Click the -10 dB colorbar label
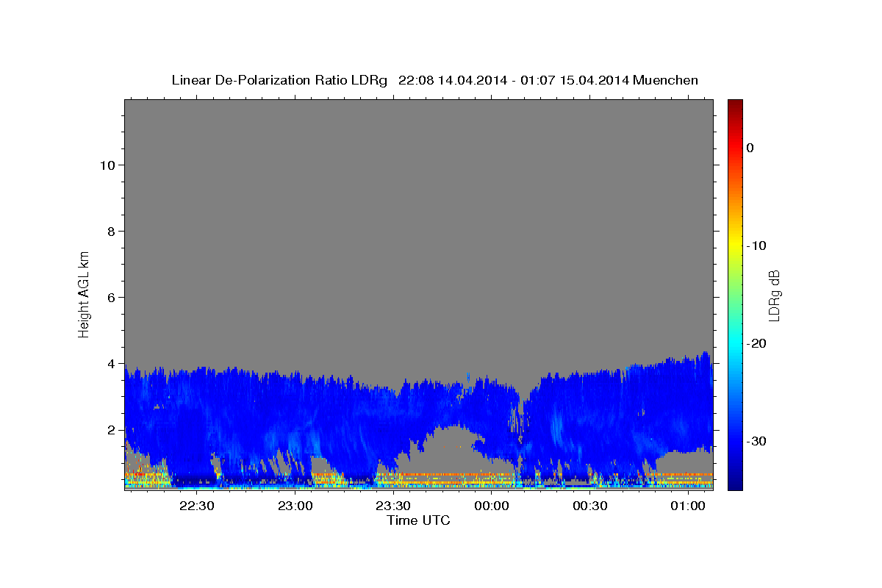Image resolution: width=882 pixels, height=588 pixels. point(757,245)
